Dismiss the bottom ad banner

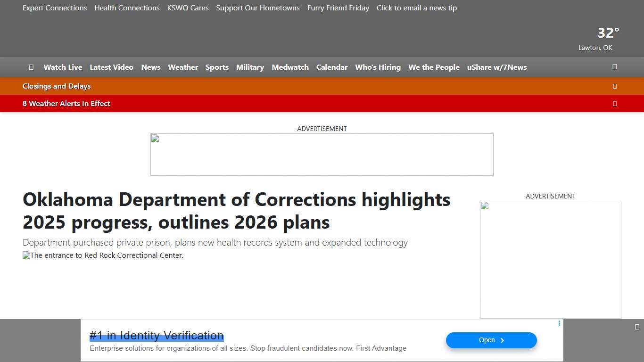pos(637,327)
